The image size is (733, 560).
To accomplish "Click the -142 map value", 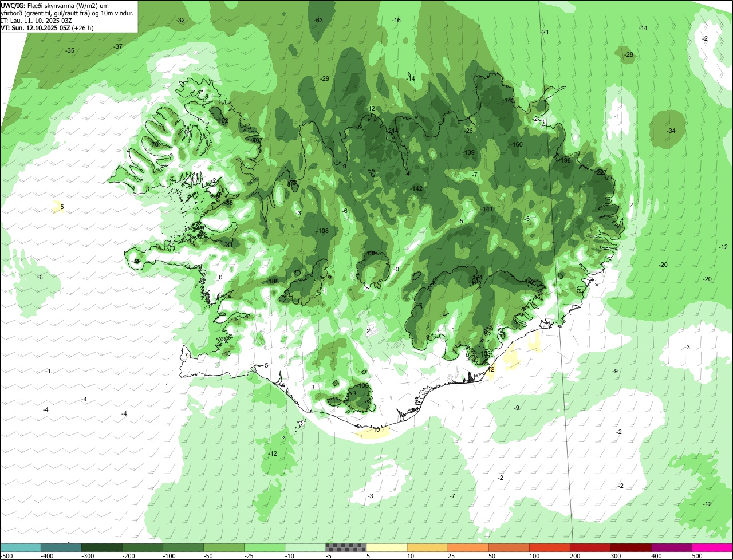I will tap(416, 188).
